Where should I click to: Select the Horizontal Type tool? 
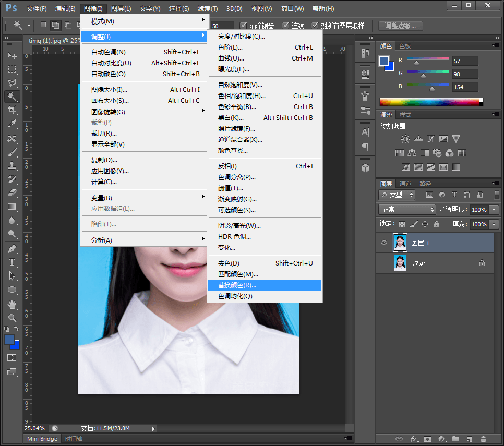tap(12, 262)
